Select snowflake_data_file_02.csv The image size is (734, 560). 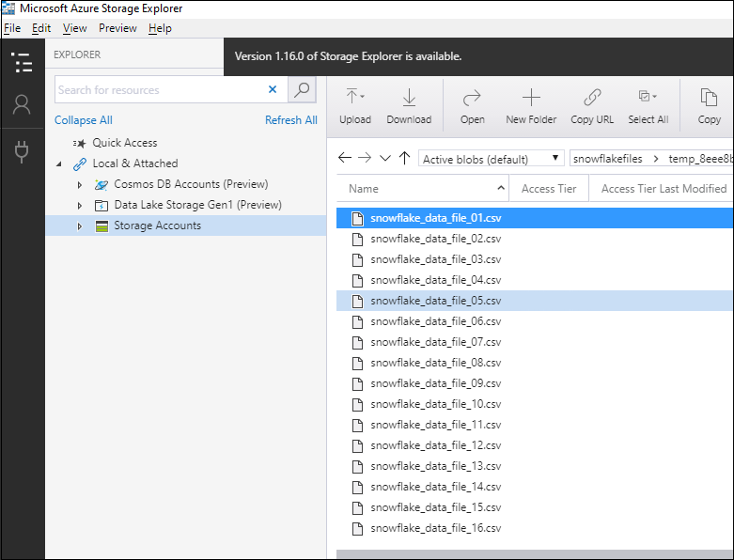[535, 239]
